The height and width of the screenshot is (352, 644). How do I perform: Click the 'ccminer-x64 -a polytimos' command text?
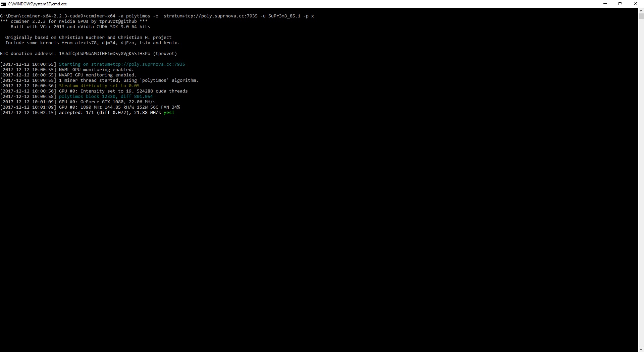pyautogui.click(x=118, y=16)
